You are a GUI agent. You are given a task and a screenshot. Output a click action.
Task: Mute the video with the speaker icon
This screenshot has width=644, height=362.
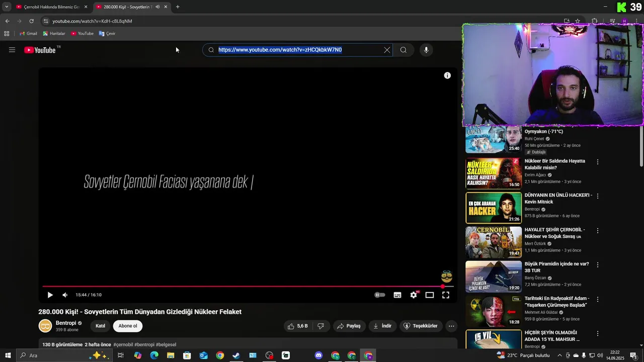click(65, 295)
